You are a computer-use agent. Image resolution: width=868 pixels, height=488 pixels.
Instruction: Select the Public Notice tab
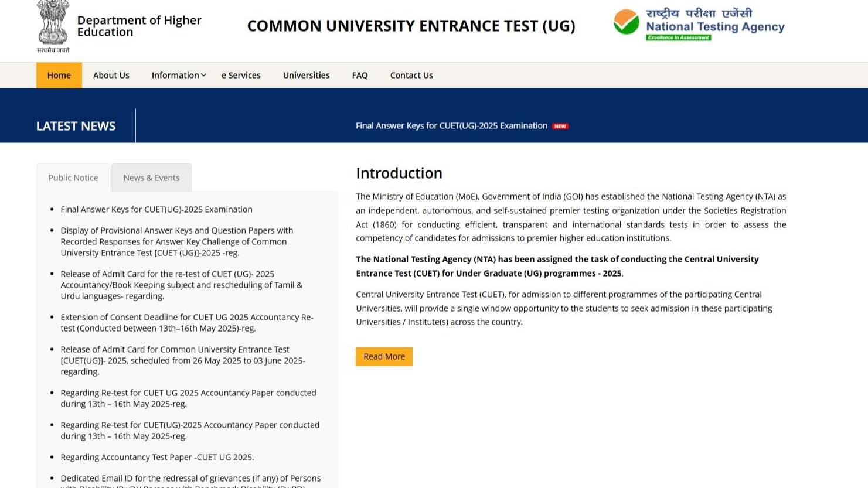point(73,178)
